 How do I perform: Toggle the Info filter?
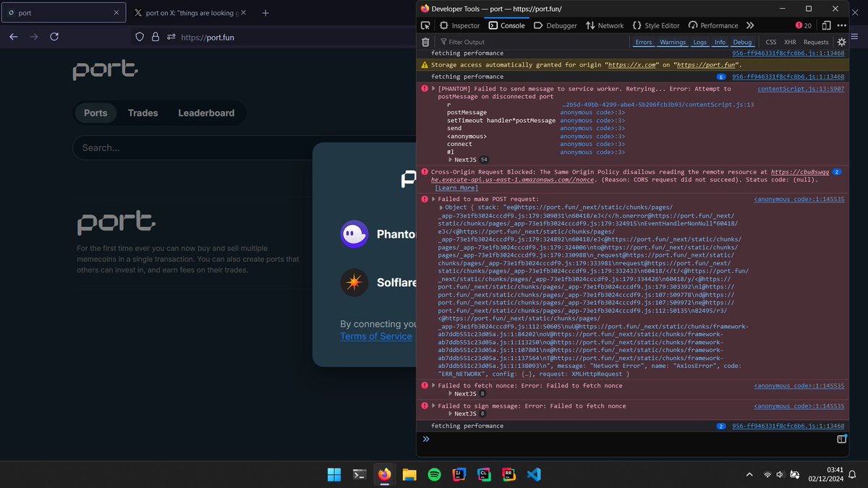coord(720,42)
